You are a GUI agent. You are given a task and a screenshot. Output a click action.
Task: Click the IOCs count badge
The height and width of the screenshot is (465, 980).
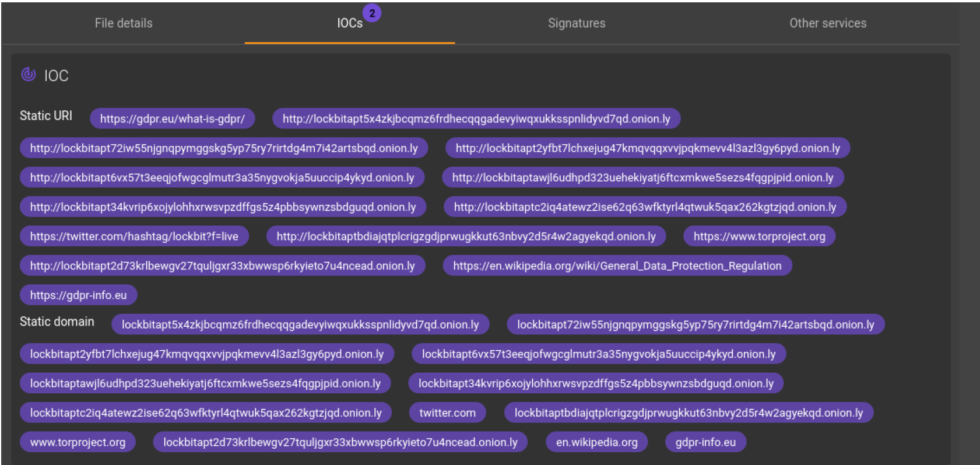[372, 13]
